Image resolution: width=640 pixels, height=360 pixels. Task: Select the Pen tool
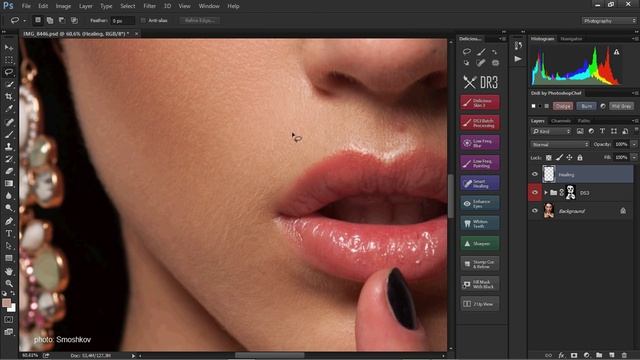point(9,221)
